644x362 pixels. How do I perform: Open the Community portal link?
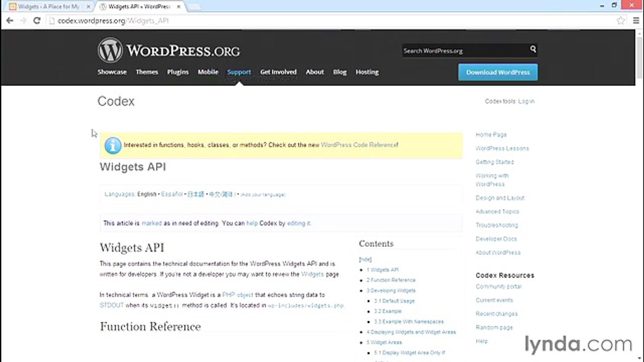pos(499,287)
